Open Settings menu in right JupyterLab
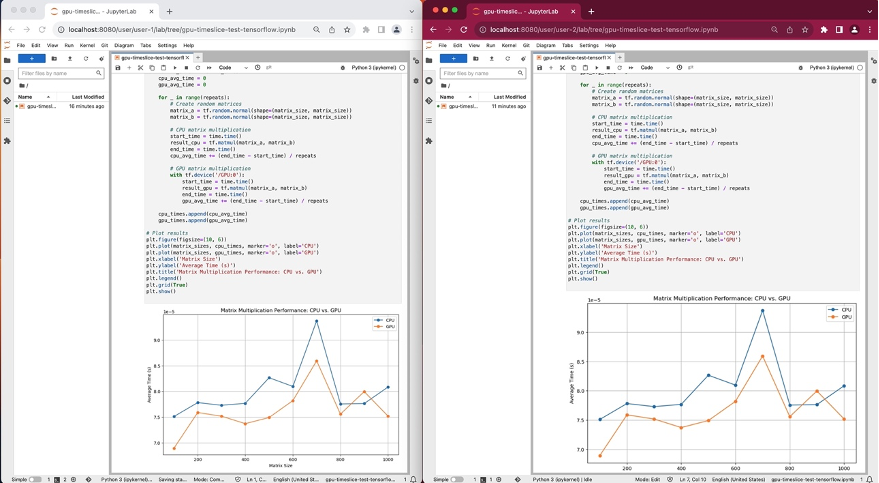 click(x=589, y=45)
